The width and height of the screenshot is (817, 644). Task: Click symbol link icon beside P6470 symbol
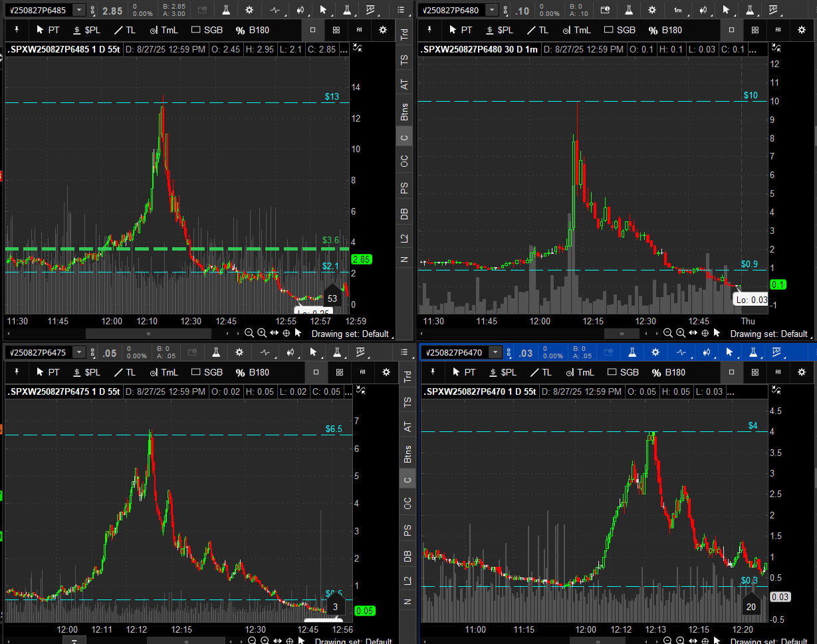509,353
